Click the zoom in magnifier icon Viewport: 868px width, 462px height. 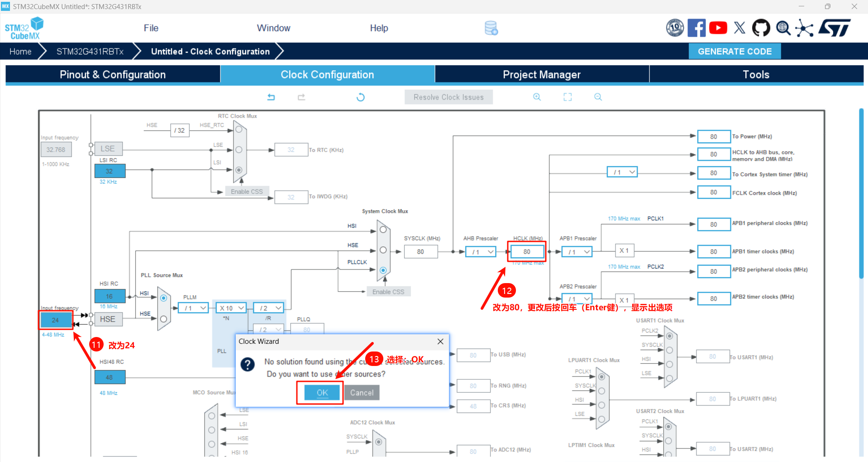click(537, 97)
